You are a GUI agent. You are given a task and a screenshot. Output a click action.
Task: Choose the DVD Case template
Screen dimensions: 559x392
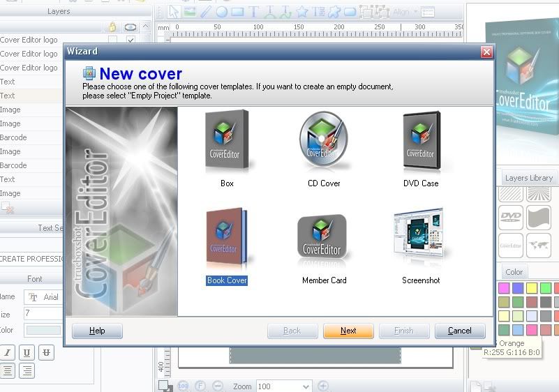pyautogui.click(x=421, y=149)
